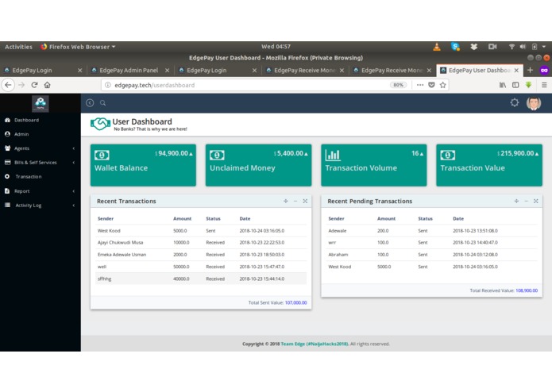This screenshot has height=392, width=552.
Task: Collapse the sidebar with the back-arrow circle icon
Action: click(x=90, y=102)
